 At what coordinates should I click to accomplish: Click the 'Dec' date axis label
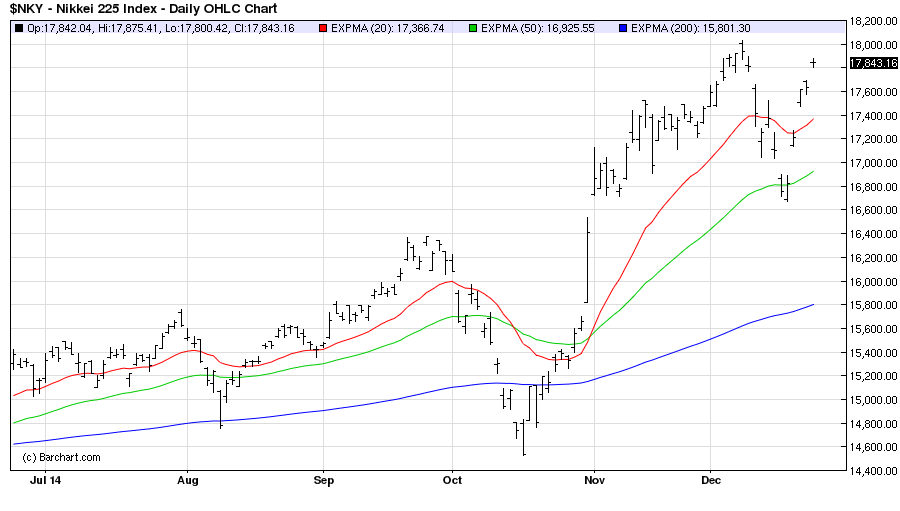point(711,480)
